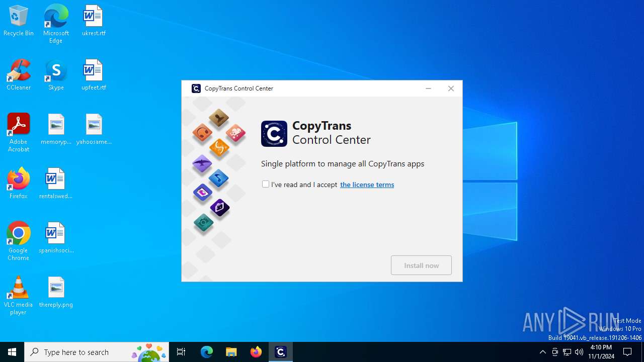Viewport: 644px width, 362px height.
Task: Select the VLC media player shortcut
Action: pos(19,296)
